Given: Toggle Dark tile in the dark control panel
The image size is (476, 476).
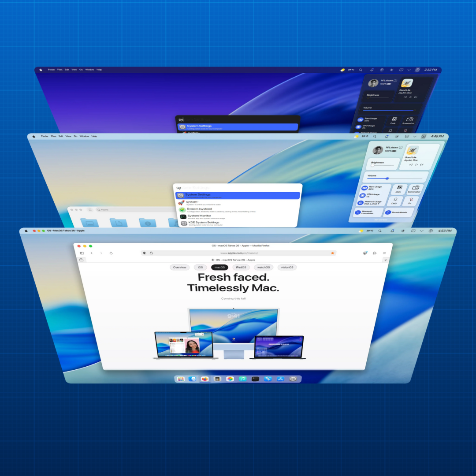Looking at the screenshot, I should 394,121.
